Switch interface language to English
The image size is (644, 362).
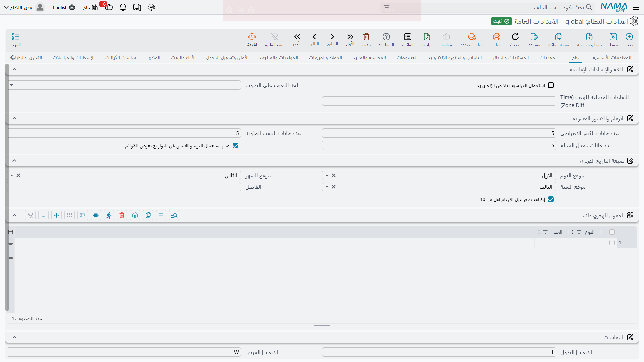(x=64, y=7)
